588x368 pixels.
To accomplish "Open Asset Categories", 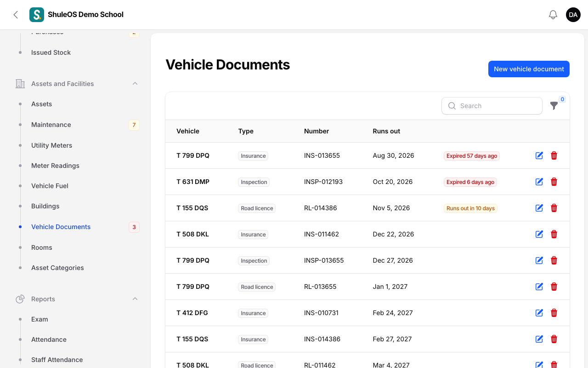I will (57, 268).
